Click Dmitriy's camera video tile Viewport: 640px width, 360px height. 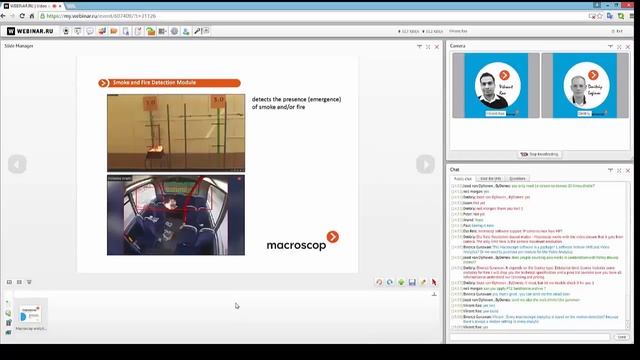585,85
